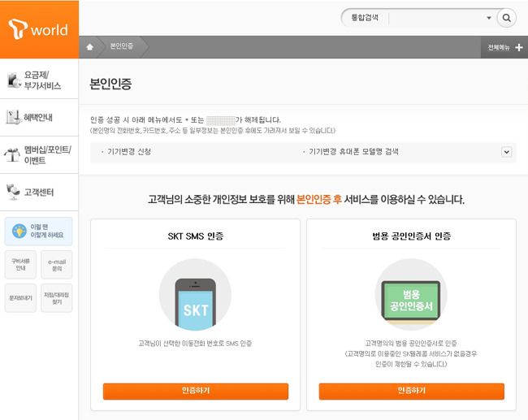This screenshot has width=528, height=420.
Task: Click the 범용 공인인증서 인증 heading
Action: (412, 236)
